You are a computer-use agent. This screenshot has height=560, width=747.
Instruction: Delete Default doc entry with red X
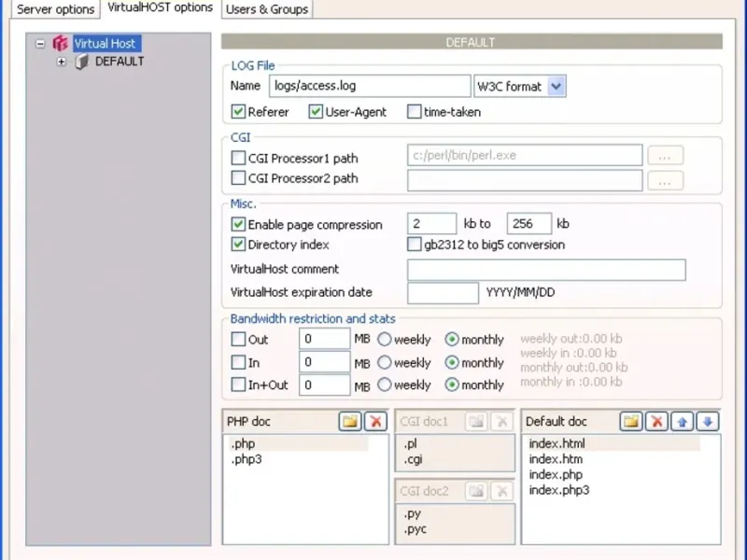(656, 422)
